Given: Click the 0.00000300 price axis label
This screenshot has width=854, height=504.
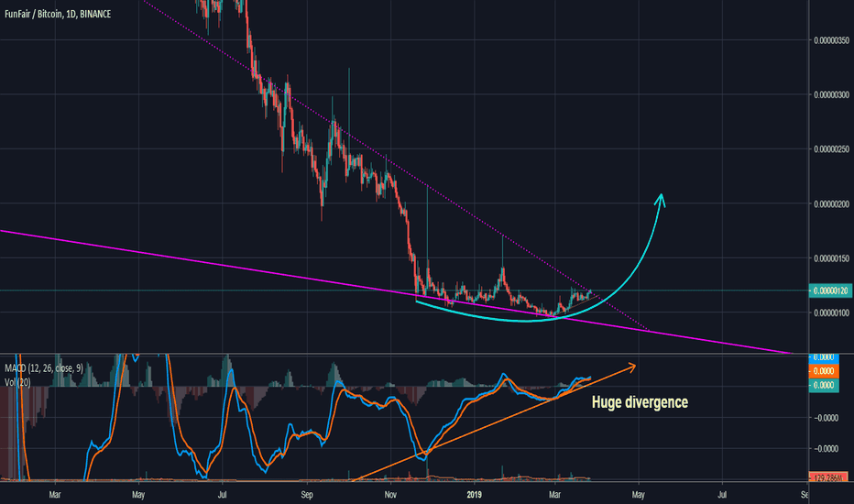Looking at the screenshot, I should click(831, 94).
